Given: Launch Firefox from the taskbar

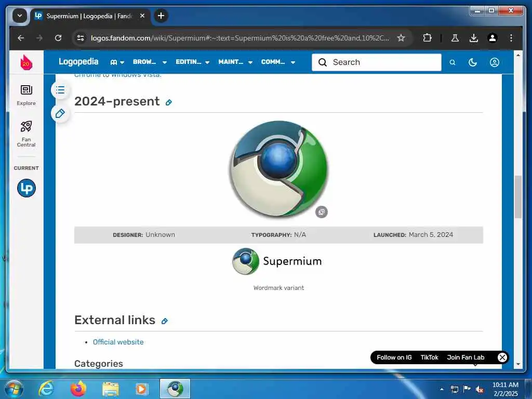Looking at the screenshot, I should pos(78,389).
